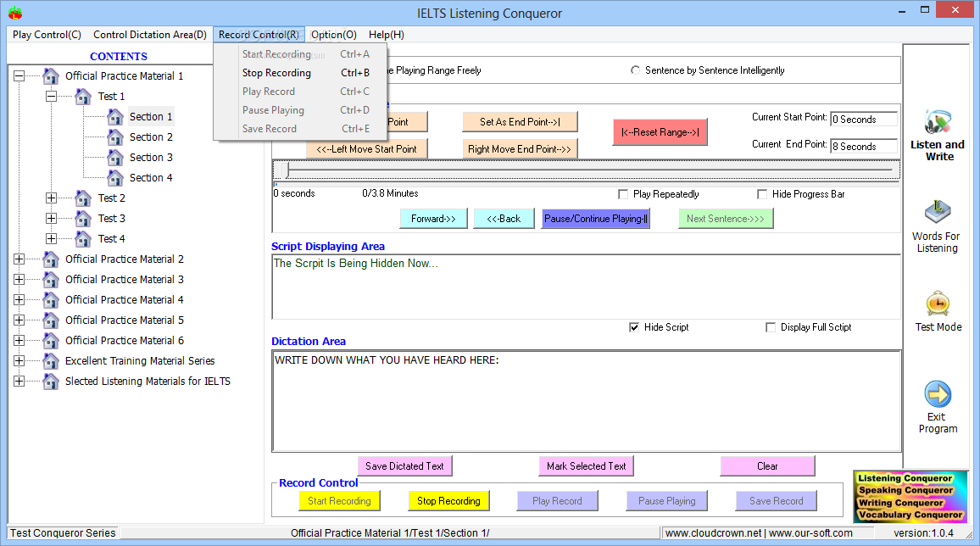
Task: Click house icon beside Section 2
Action: tap(115, 137)
